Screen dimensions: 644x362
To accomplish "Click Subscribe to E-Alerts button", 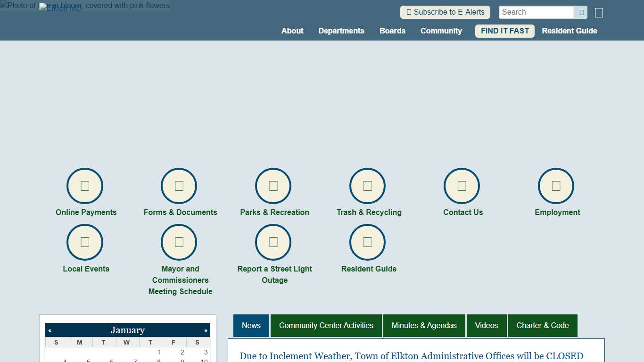I will pos(445,12).
